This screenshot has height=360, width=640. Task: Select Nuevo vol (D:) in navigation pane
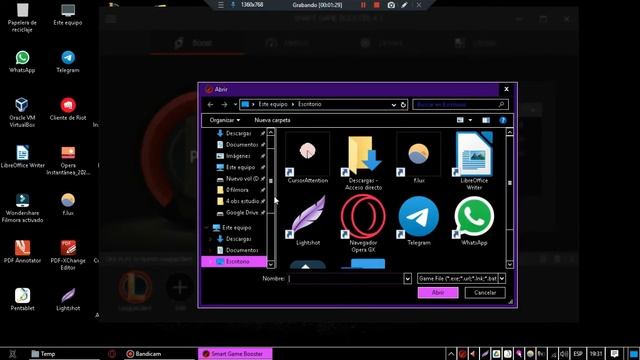click(242, 178)
